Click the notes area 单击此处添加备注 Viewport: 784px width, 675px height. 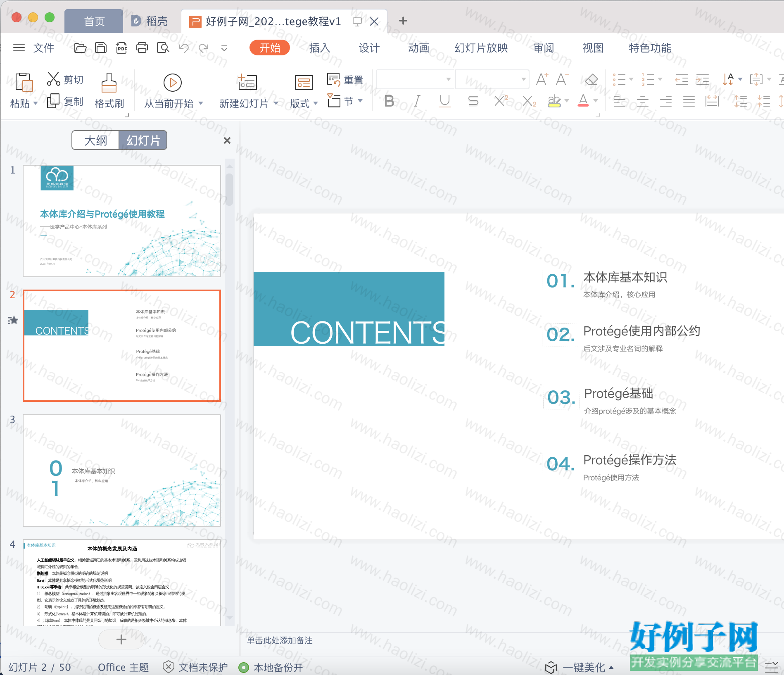pyautogui.click(x=280, y=640)
